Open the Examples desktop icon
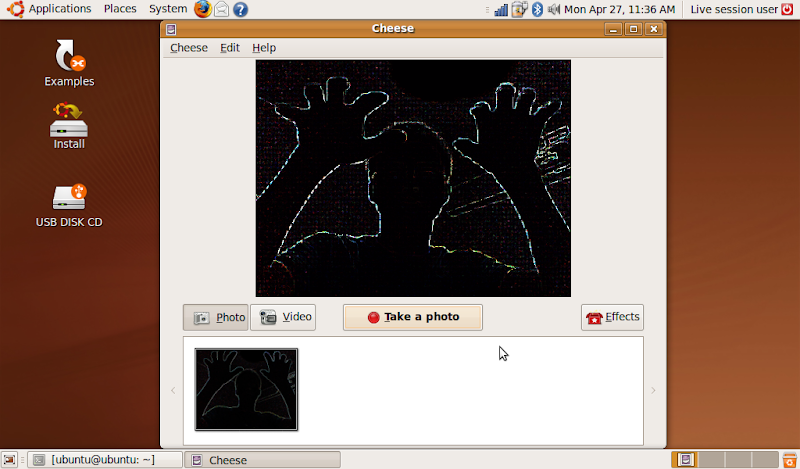Image resolution: width=800 pixels, height=469 pixels. pos(69,63)
